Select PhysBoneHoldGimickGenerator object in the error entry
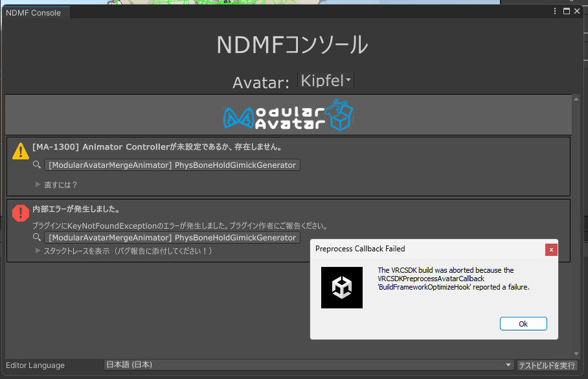Screen dimensions: 588x379 tap(172, 238)
